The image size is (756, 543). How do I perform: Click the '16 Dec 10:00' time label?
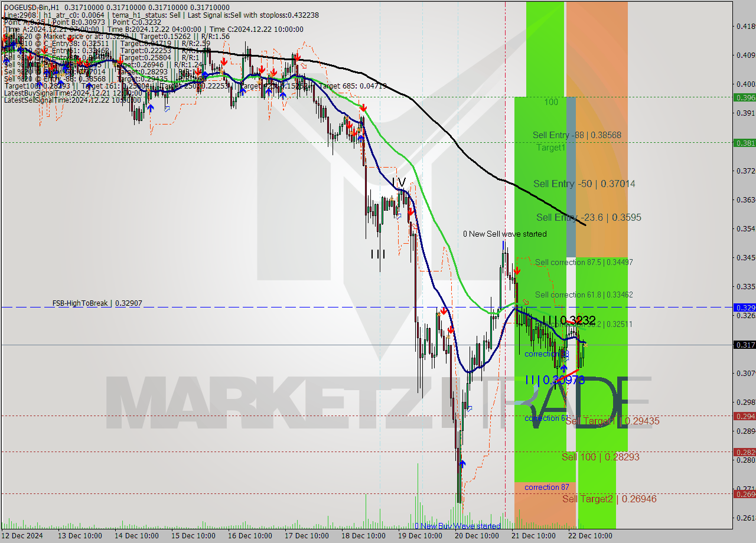[249, 535]
